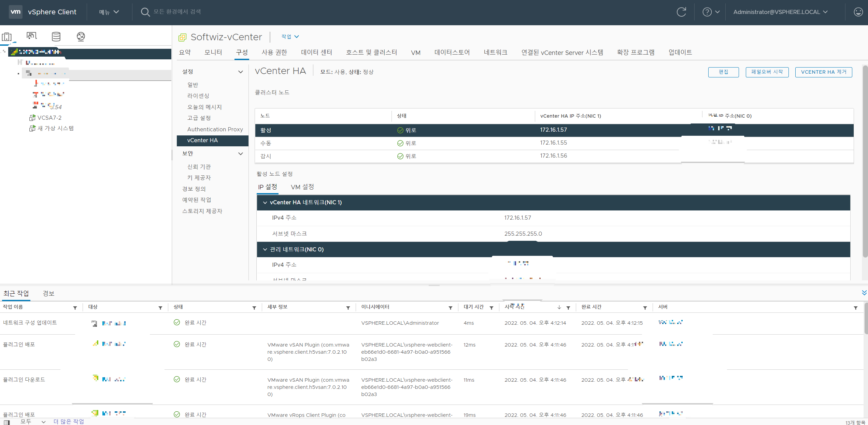The width and height of the screenshot is (868, 425).
Task: Select 고급 설정 in settings list
Action: 199,118
